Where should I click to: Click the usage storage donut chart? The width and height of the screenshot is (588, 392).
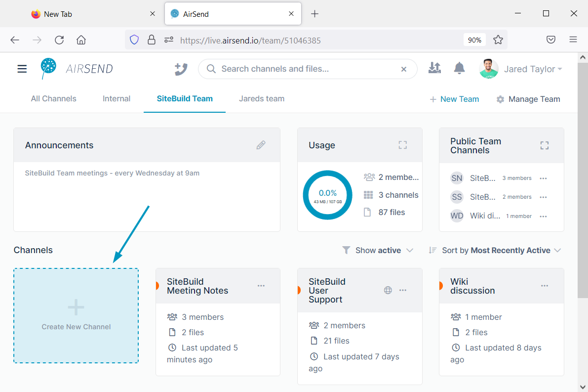tap(328, 195)
